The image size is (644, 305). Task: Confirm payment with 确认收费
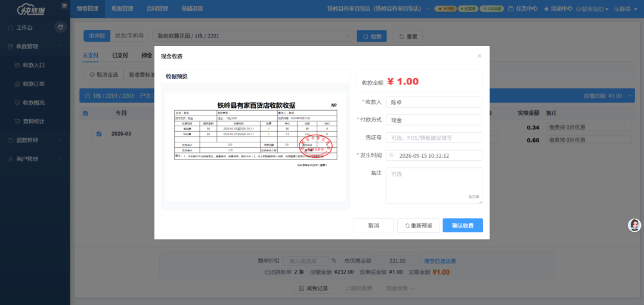point(463,225)
